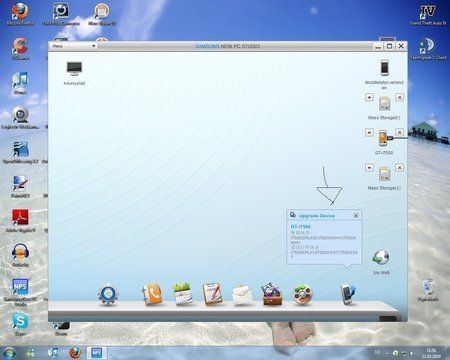Click the phone upgrade icon in dock
450x360 pixels.
pyautogui.click(x=348, y=294)
